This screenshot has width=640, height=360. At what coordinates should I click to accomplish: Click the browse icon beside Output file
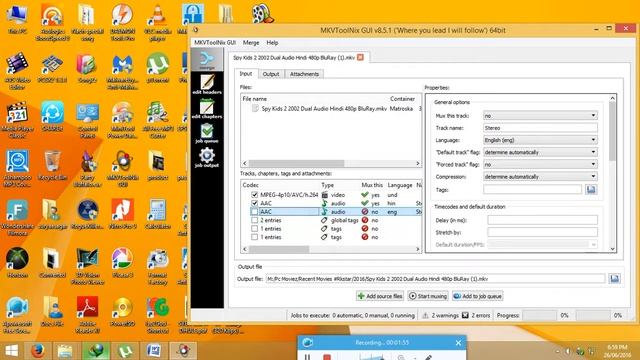coord(614,279)
